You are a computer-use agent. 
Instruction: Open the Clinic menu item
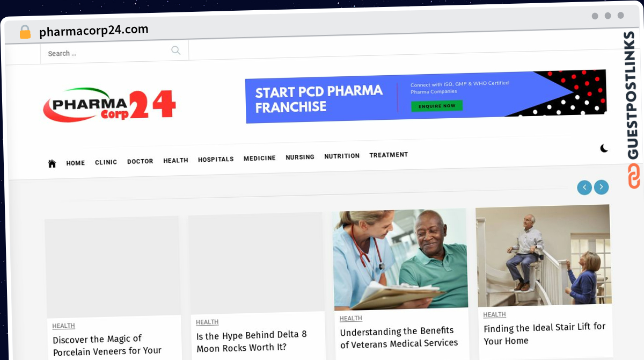click(106, 162)
